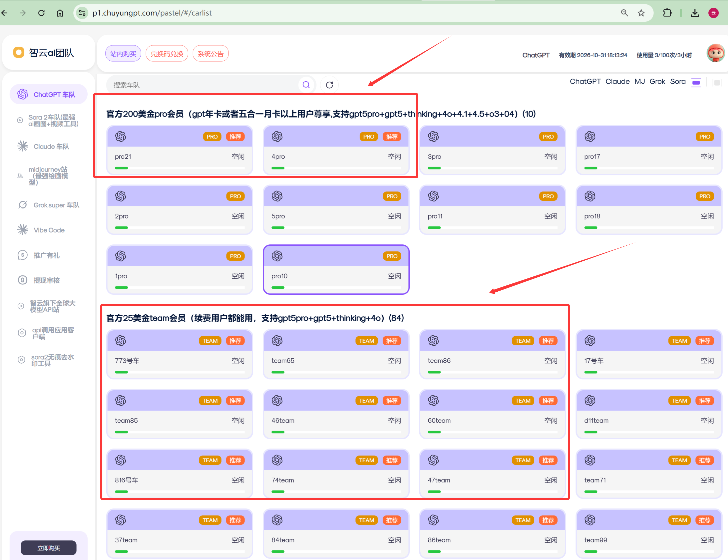
Task: Click the refresh icon beside the search box
Action: coord(329,85)
